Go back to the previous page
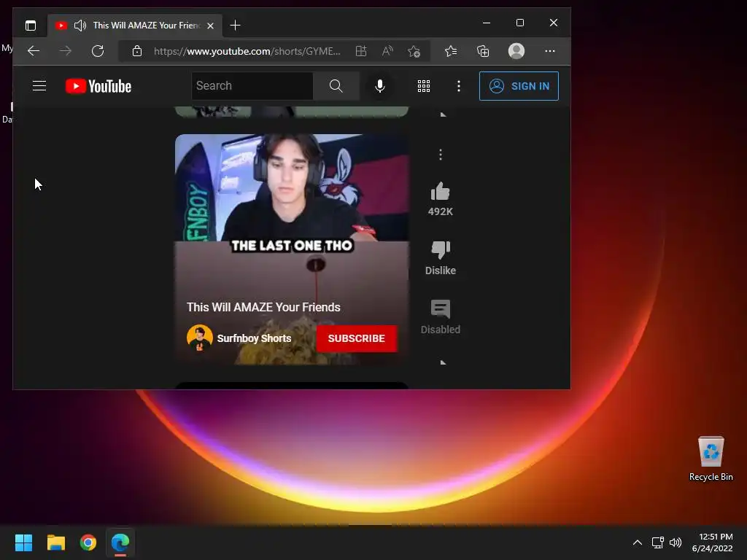This screenshot has width=747, height=560. (x=34, y=51)
